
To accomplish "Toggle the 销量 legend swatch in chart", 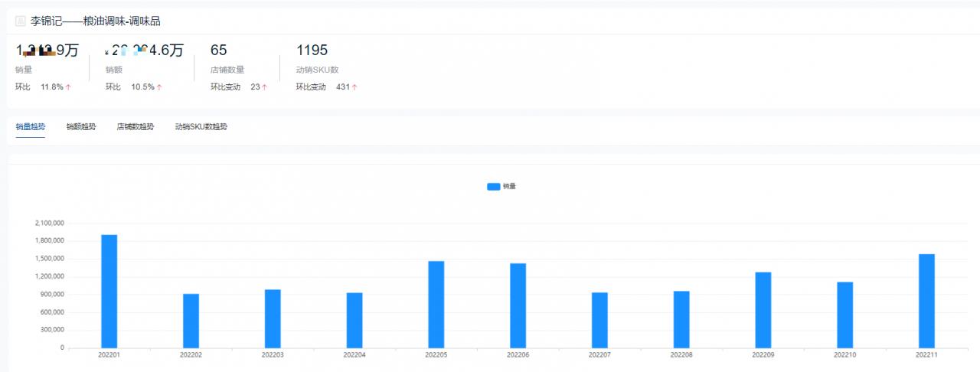I will (494, 186).
